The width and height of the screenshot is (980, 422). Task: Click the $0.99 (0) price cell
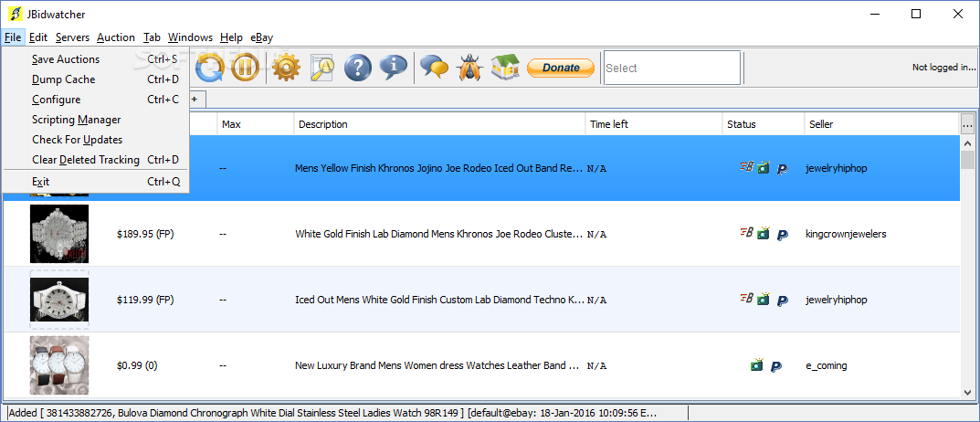point(137,365)
